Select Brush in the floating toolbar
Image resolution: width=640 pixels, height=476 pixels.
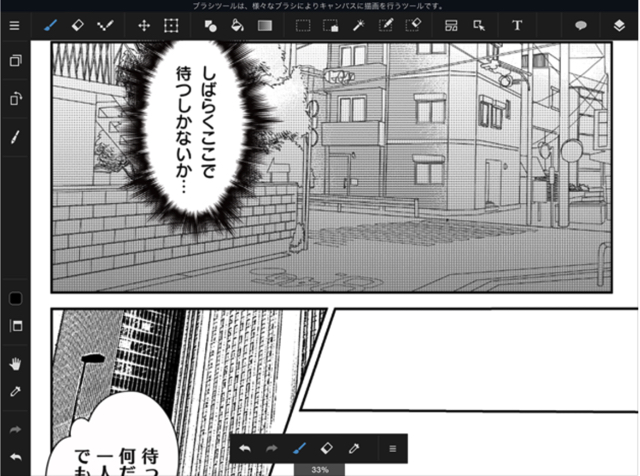[299, 449]
